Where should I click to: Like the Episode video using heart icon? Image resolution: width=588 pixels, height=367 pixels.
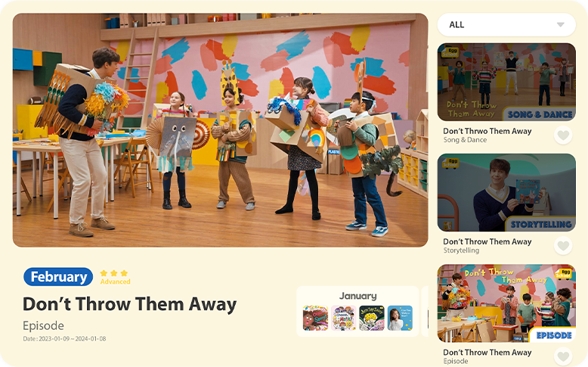pyautogui.click(x=563, y=356)
